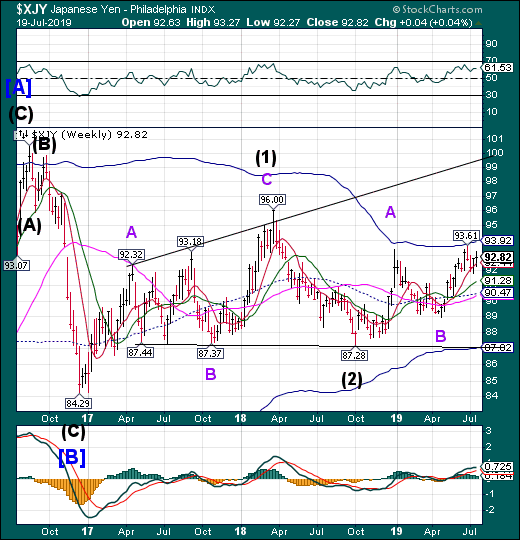Click the (A) wave label above 93.07
Screen dimensions: 520x540
click(29, 226)
